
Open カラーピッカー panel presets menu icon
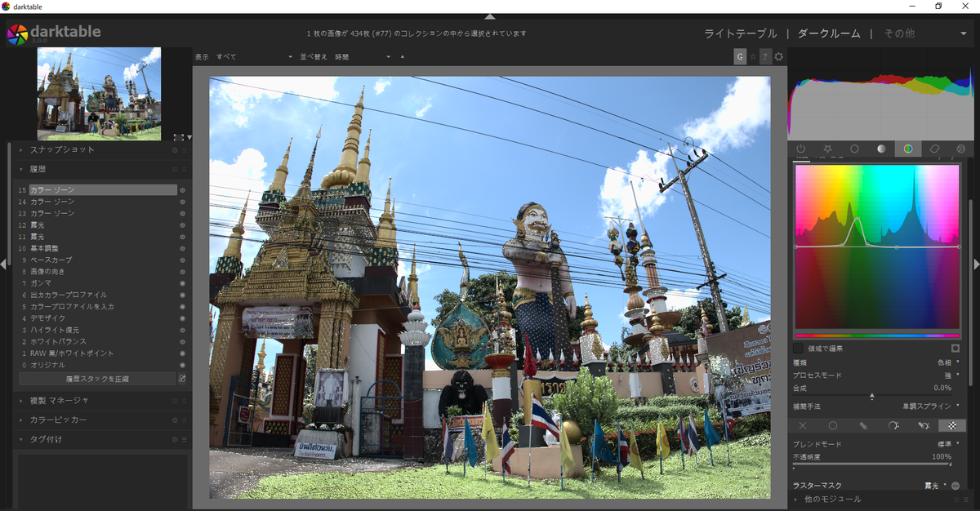tap(185, 420)
